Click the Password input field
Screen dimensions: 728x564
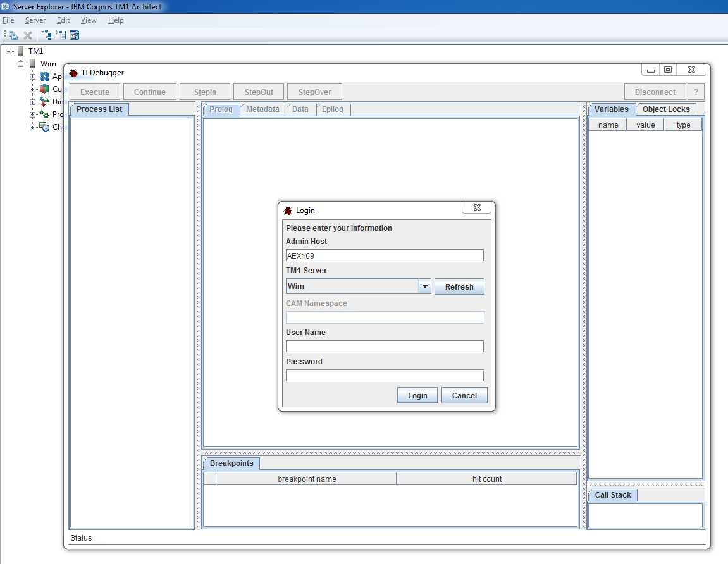click(385, 375)
